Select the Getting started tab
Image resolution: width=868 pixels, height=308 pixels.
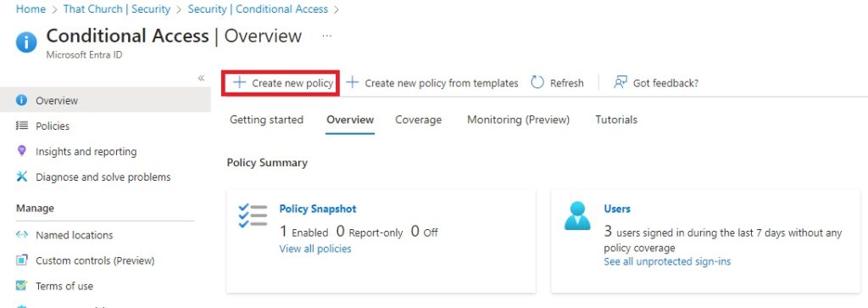tap(266, 120)
